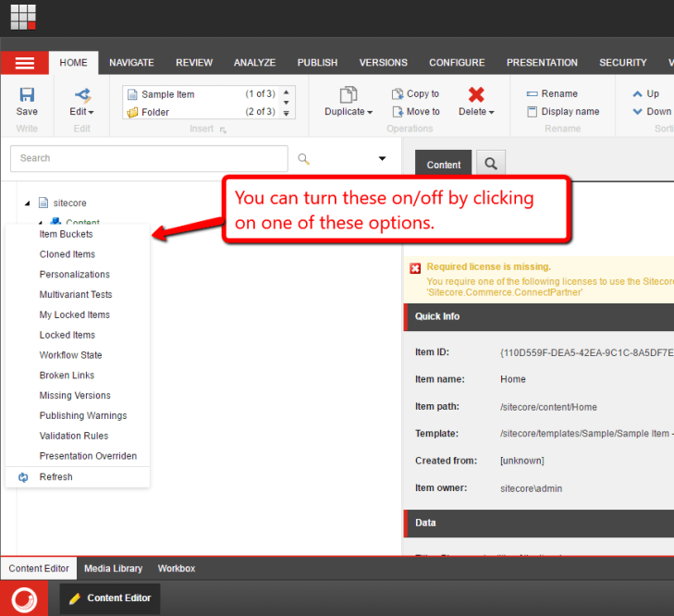Toggle Publishing Warnings gutter option

(78, 416)
